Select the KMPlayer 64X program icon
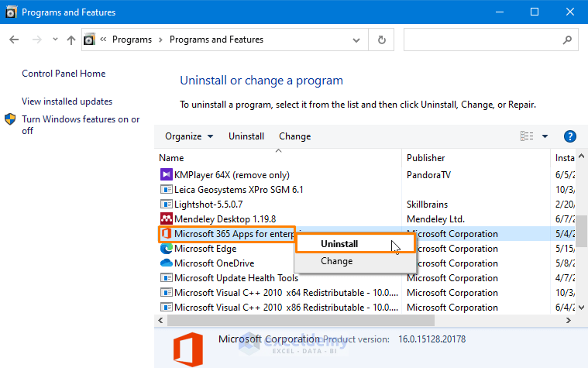The image size is (588, 368). pos(166,174)
